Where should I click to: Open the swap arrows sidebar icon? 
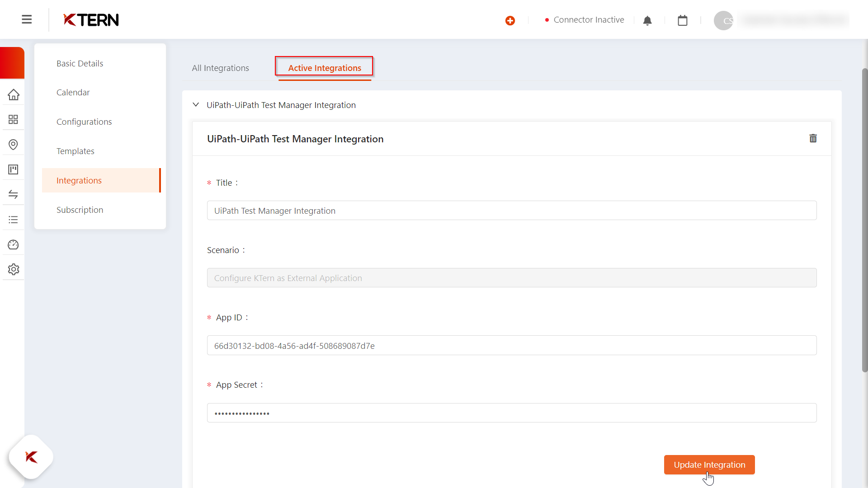[13, 194]
